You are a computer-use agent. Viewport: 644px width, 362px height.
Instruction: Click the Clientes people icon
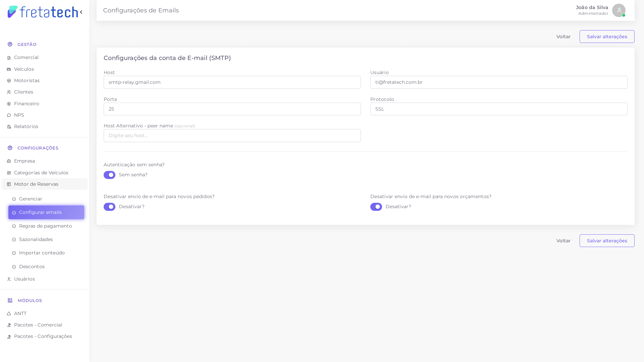tap(9, 92)
